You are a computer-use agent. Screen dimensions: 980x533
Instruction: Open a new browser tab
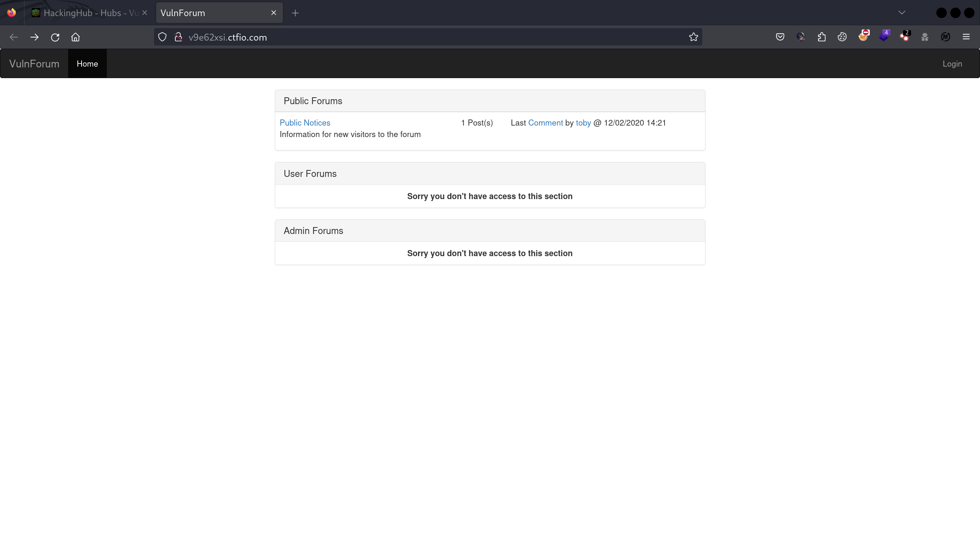pos(295,13)
